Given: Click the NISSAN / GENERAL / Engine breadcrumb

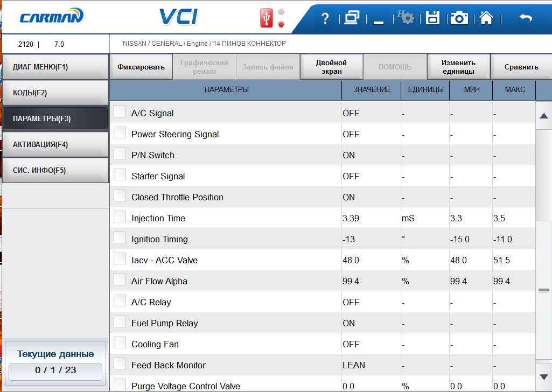Looking at the screenshot, I should point(204,43).
